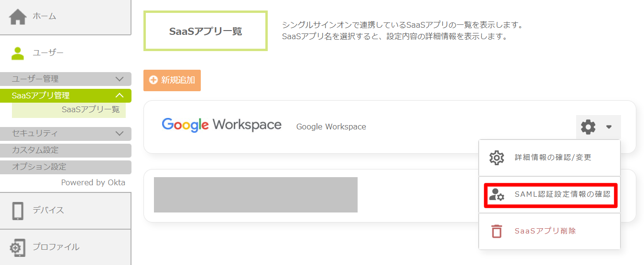This screenshot has width=644, height=265.
Task: Click the 新規追加 button
Action: pos(172,80)
